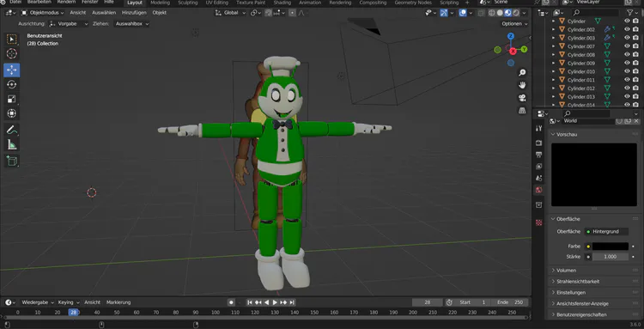Open the Vorgabe orientation dropdown
Image resolution: width=644 pixels, height=329 pixels.
coord(68,24)
